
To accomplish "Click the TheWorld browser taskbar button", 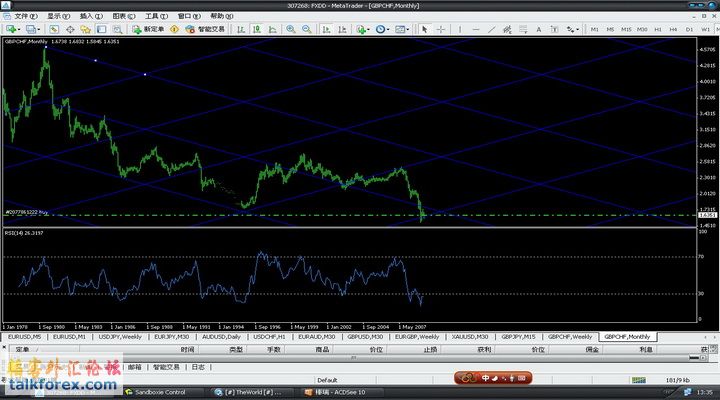I will pyautogui.click(x=250, y=392).
